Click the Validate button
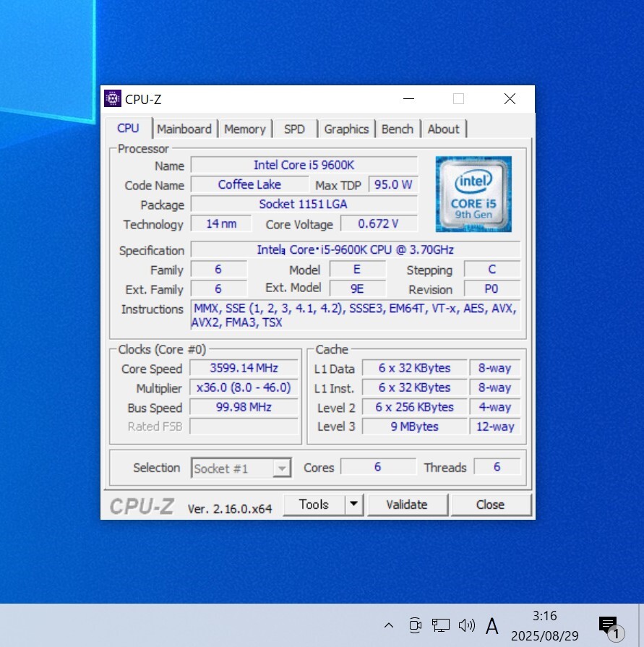The width and height of the screenshot is (644, 647). tap(407, 505)
